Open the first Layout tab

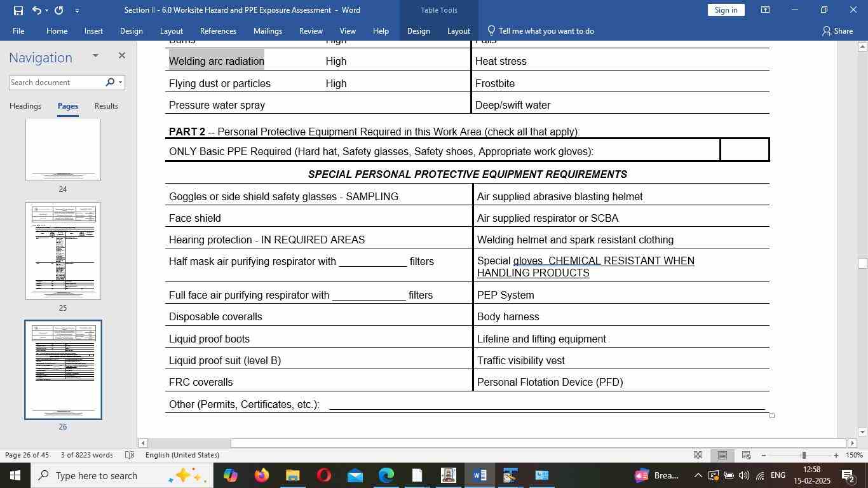[171, 30]
